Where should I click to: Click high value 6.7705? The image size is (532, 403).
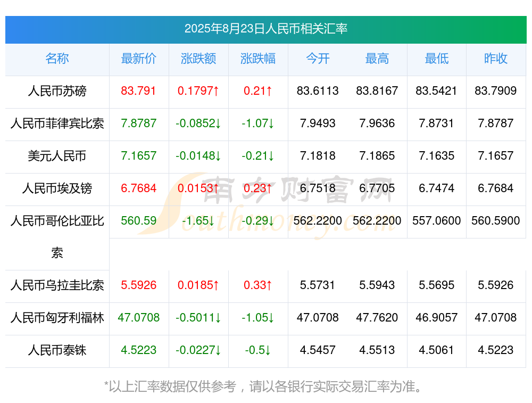[377, 188]
